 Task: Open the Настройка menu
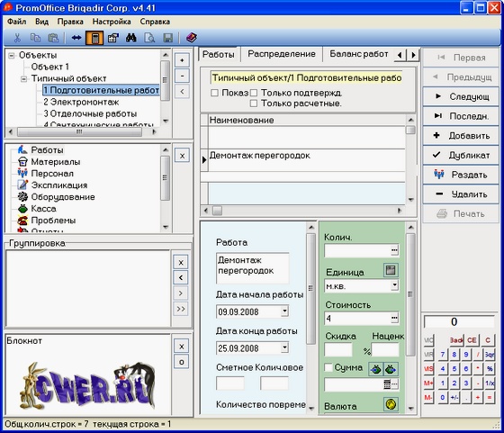[x=112, y=22]
